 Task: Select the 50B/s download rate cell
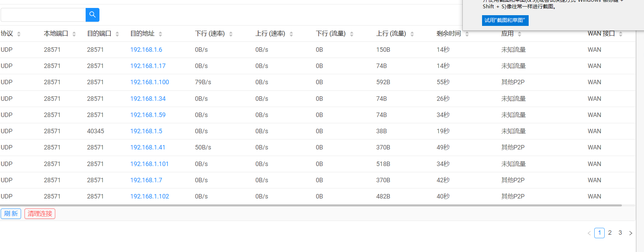[x=203, y=147]
